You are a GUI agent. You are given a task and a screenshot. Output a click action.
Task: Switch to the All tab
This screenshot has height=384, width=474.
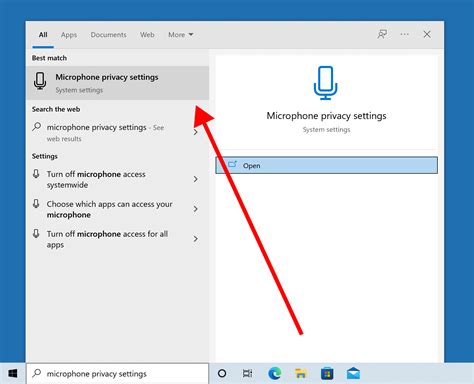43,35
